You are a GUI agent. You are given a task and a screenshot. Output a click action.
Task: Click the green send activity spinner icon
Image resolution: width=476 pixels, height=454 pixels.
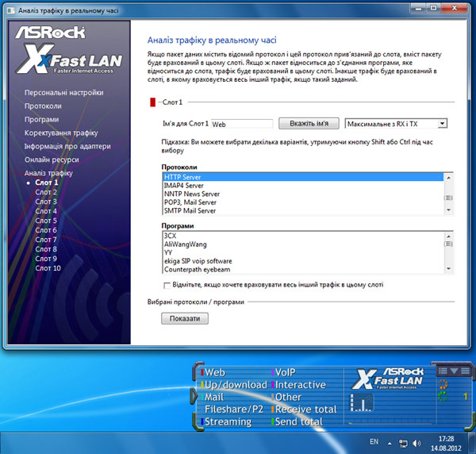443,396
